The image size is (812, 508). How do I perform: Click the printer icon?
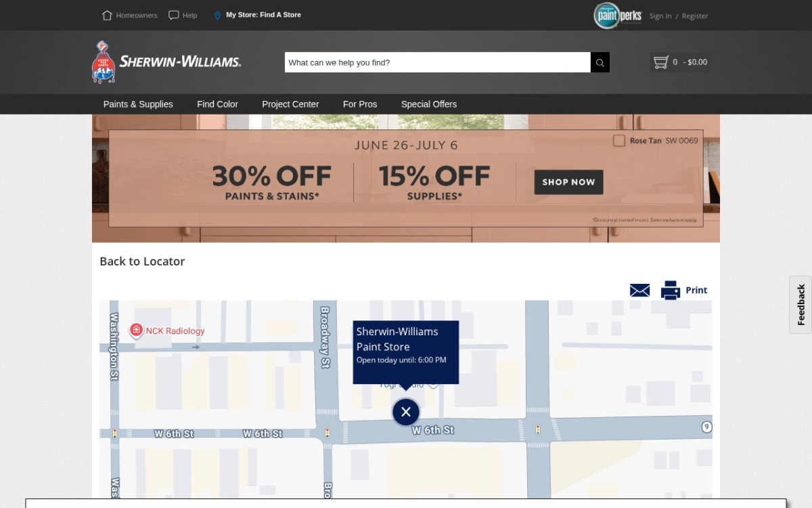[x=671, y=290]
